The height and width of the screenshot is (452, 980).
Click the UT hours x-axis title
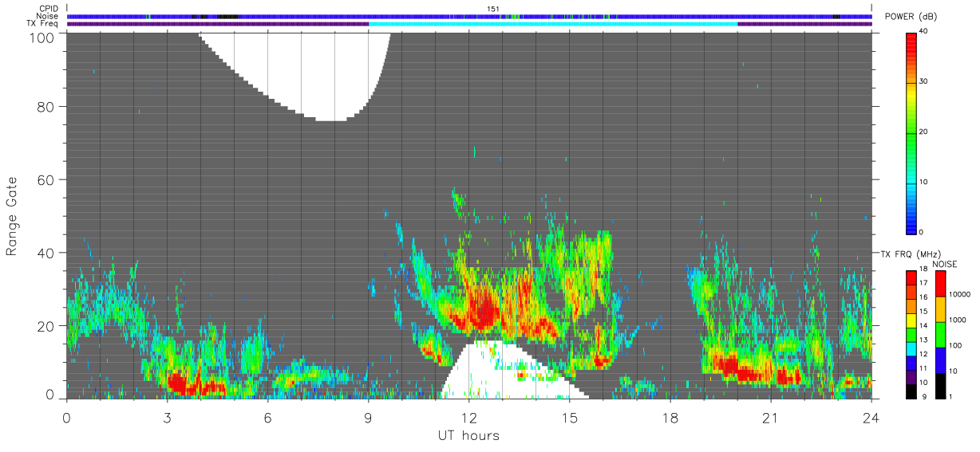point(468,435)
